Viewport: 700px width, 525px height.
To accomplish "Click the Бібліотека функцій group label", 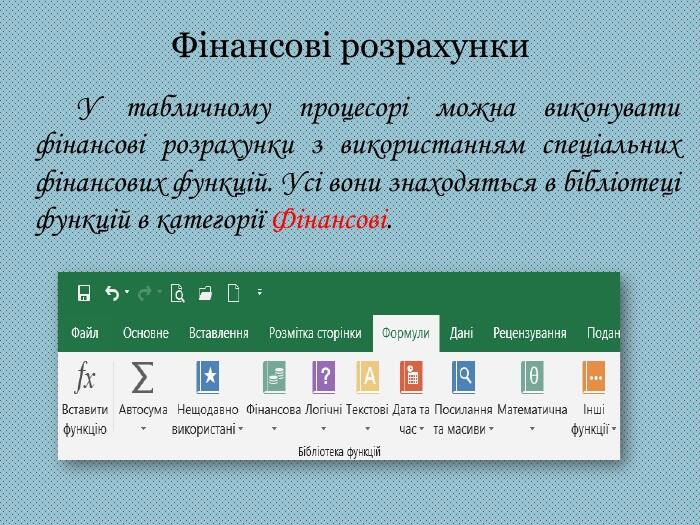I will pos(339,452).
